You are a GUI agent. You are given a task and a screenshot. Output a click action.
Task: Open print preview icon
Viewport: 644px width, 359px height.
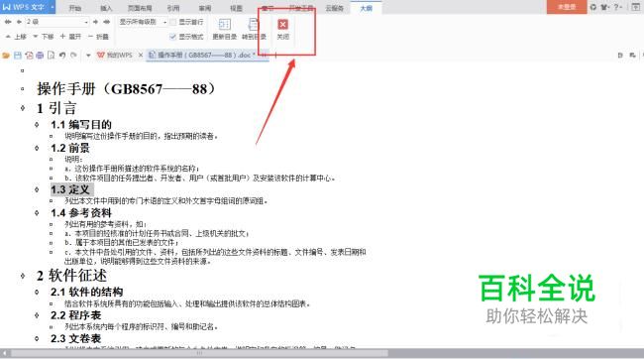(x=51, y=56)
